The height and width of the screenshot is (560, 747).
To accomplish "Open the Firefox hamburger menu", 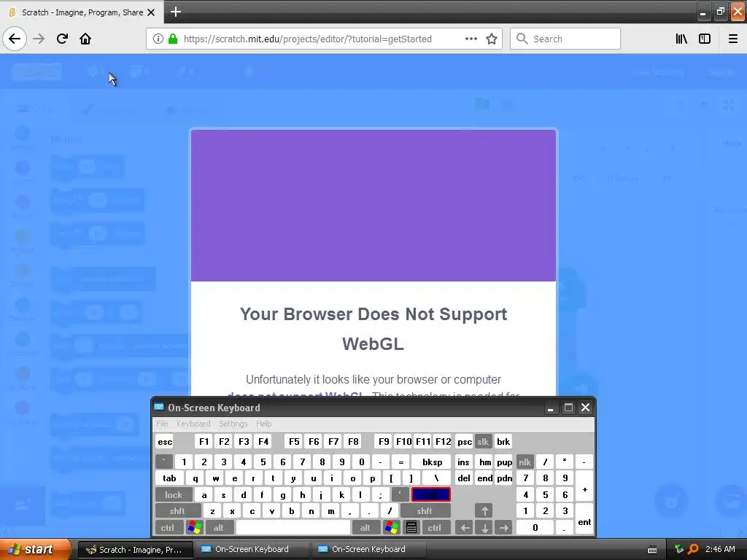I will pos(733,39).
